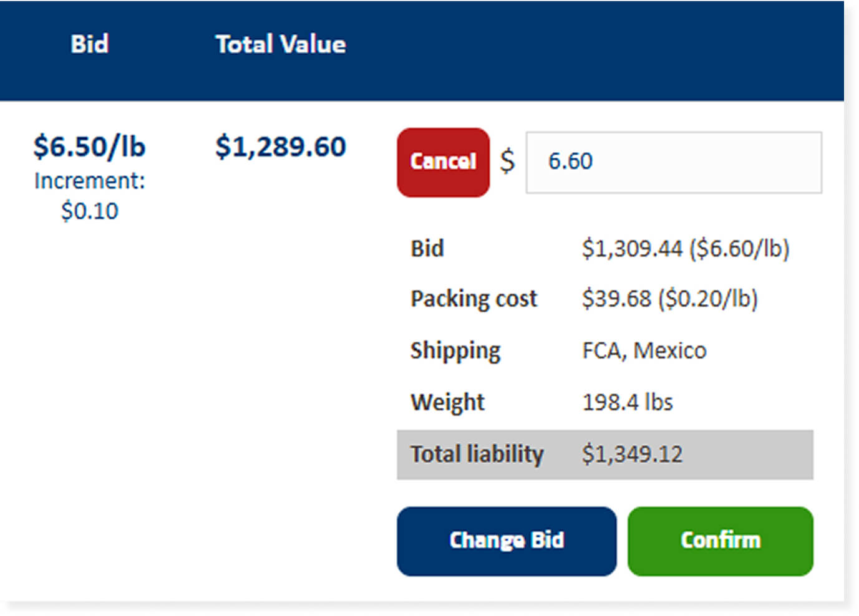Click the Change Bid button
The width and height of the screenshot is (859, 616).
507,540
